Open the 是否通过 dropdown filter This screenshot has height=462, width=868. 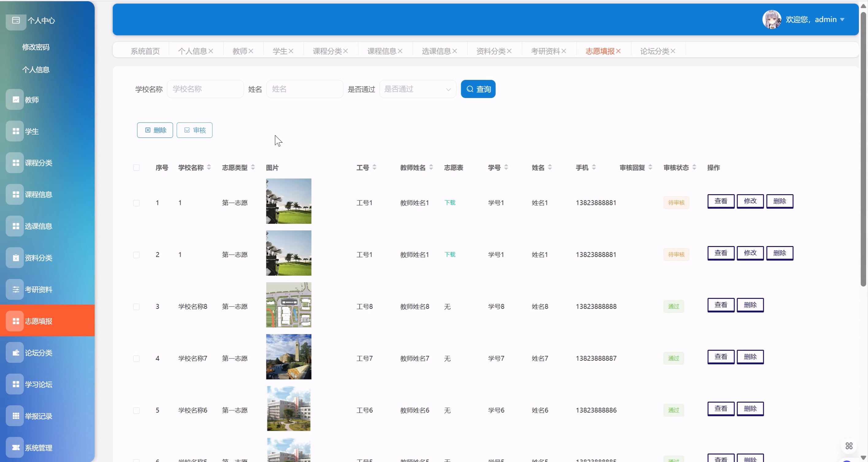417,89
